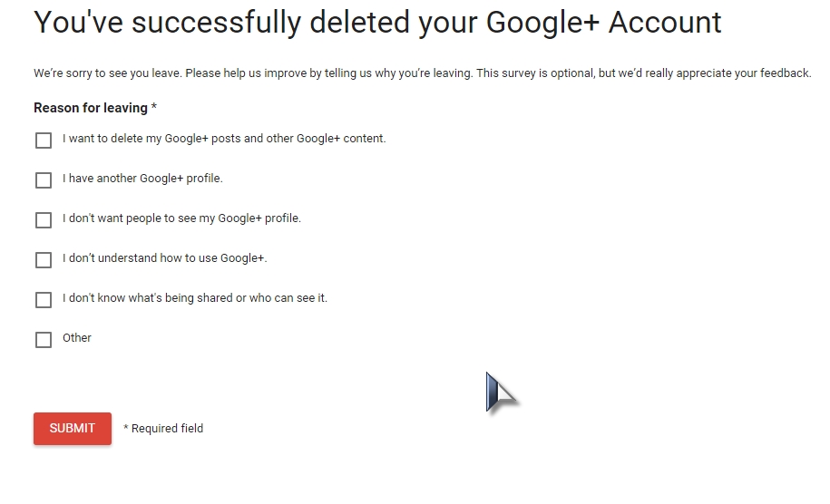
Task: Select the 'don't understand how to use Google+' checkbox
Action: point(44,259)
